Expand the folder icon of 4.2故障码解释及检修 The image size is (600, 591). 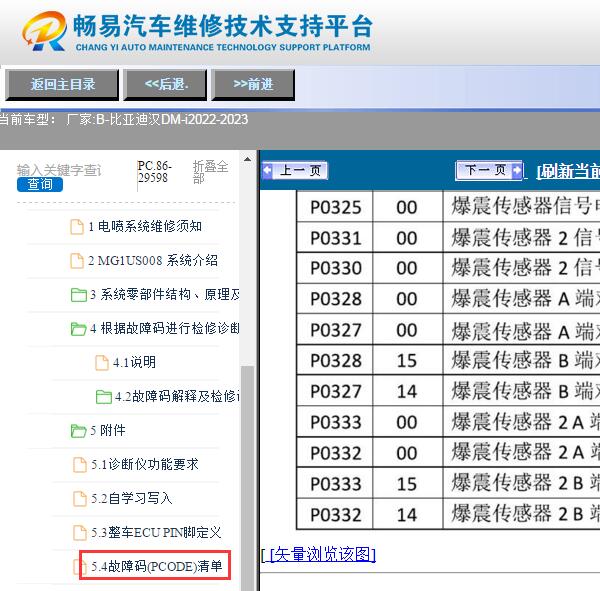click(104, 397)
